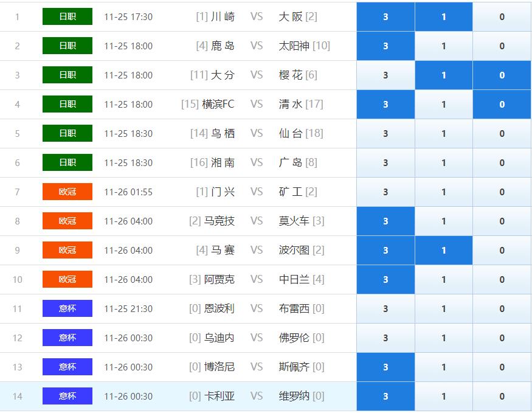
Task: Select 0 for 门兴 vs 矿工
Action: click(502, 192)
